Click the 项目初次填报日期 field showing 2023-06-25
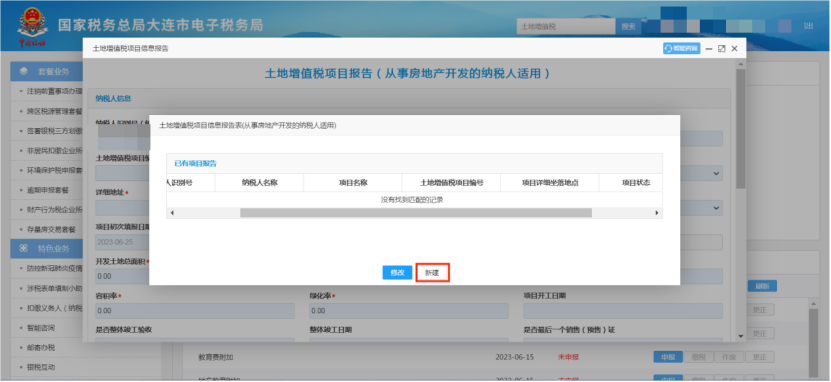This screenshot has height=382, width=831. tap(123, 243)
